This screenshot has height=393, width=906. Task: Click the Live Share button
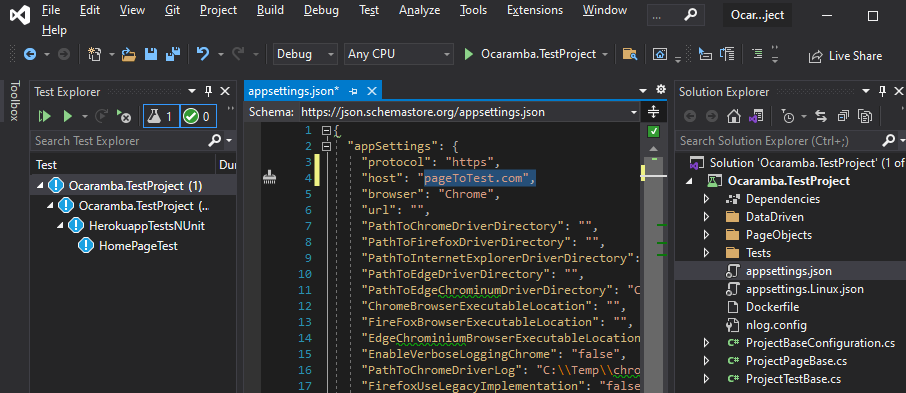845,56
